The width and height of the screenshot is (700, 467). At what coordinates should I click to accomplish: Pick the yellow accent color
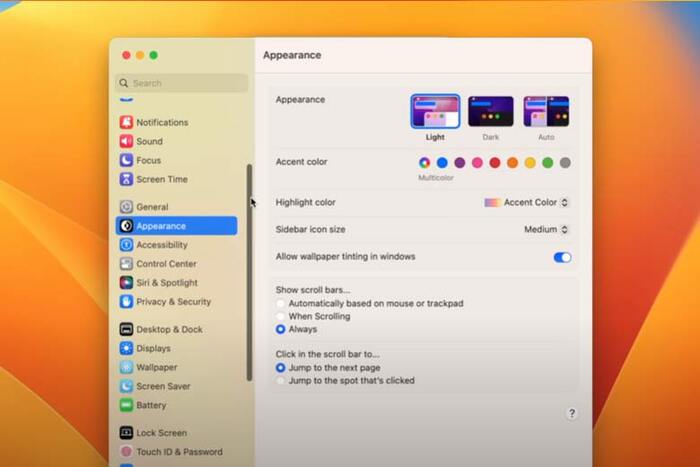pyautogui.click(x=530, y=163)
